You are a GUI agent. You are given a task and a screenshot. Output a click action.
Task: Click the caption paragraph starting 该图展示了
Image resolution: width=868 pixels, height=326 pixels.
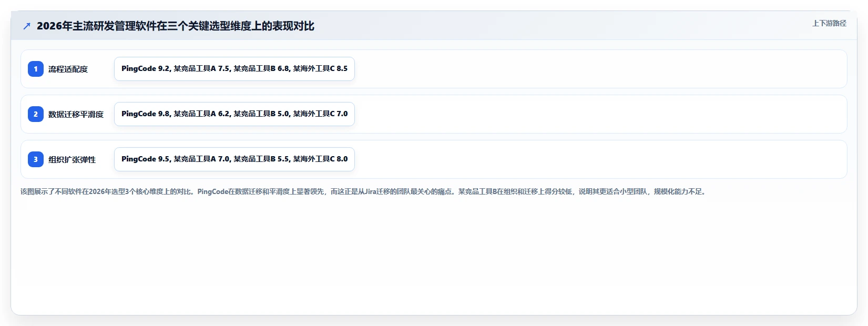(x=364, y=191)
